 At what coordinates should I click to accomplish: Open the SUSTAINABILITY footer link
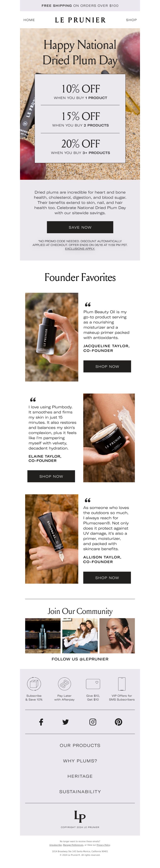tap(80, 791)
